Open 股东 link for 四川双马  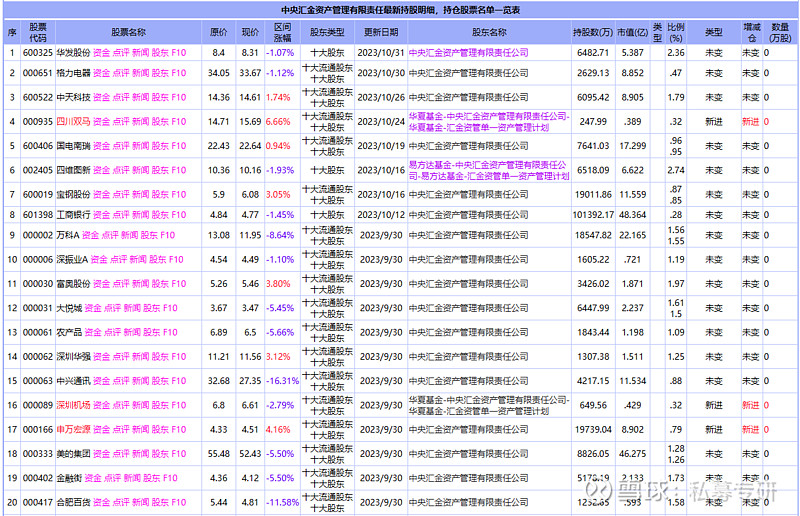[160, 122]
